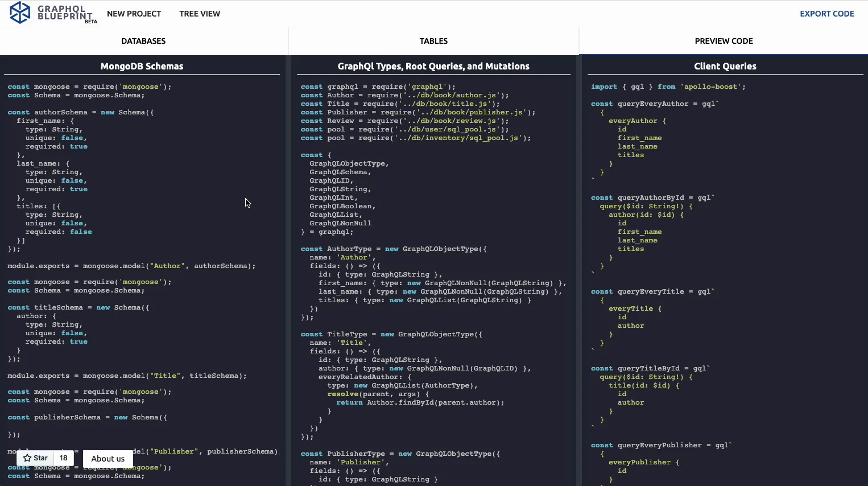The image size is (868, 486).
Task: Click the star icon in Star button
Action: [27, 458]
